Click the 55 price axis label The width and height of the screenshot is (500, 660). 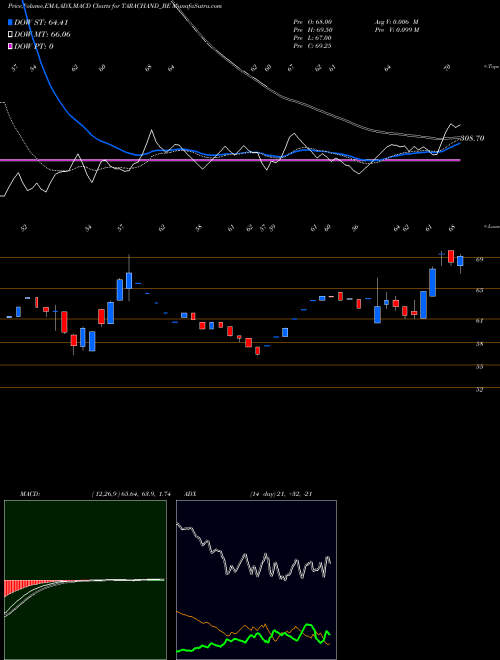pyautogui.click(x=479, y=367)
